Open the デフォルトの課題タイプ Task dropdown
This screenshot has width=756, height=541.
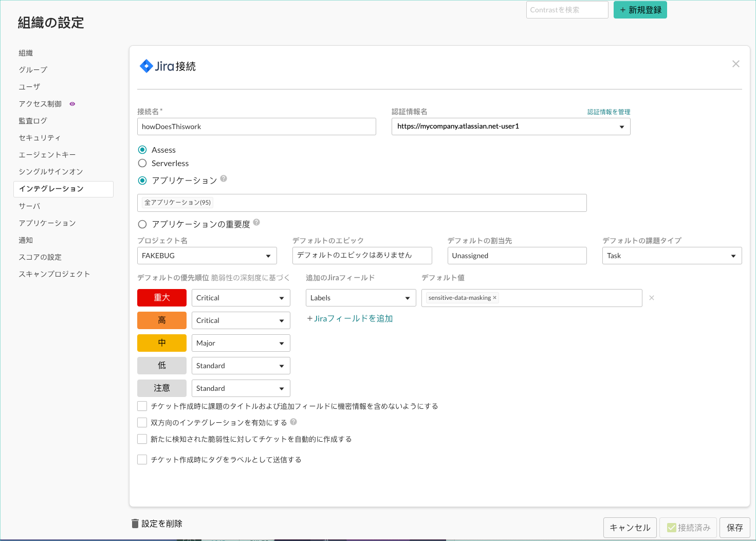[672, 256]
